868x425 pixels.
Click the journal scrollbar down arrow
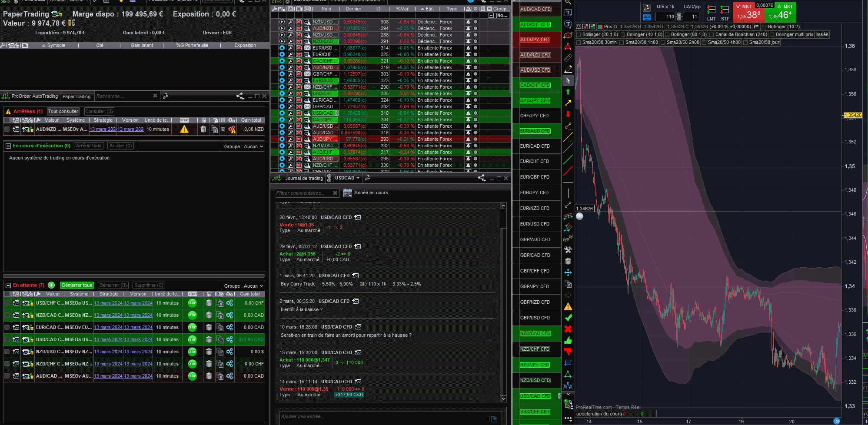point(503,398)
